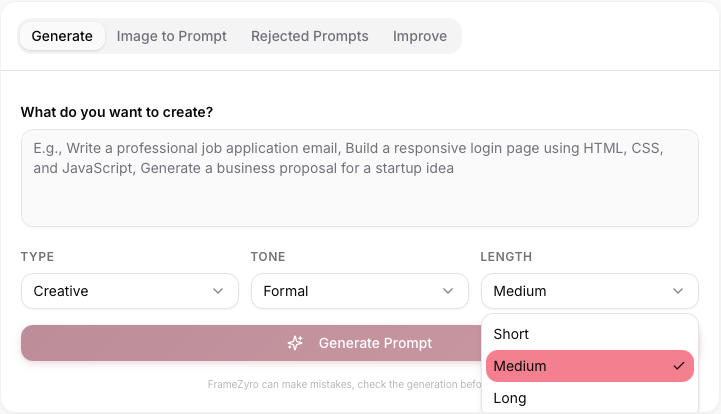Focus the prompt description text area

pyautogui.click(x=360, y=178)
